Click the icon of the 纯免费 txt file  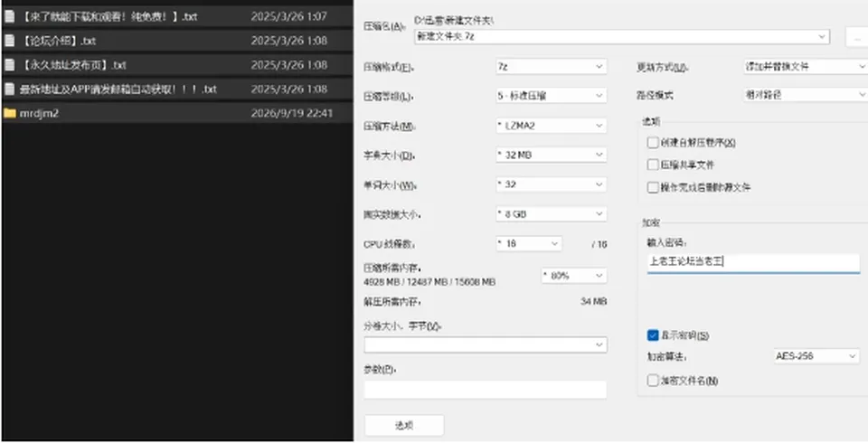(9, 16)
